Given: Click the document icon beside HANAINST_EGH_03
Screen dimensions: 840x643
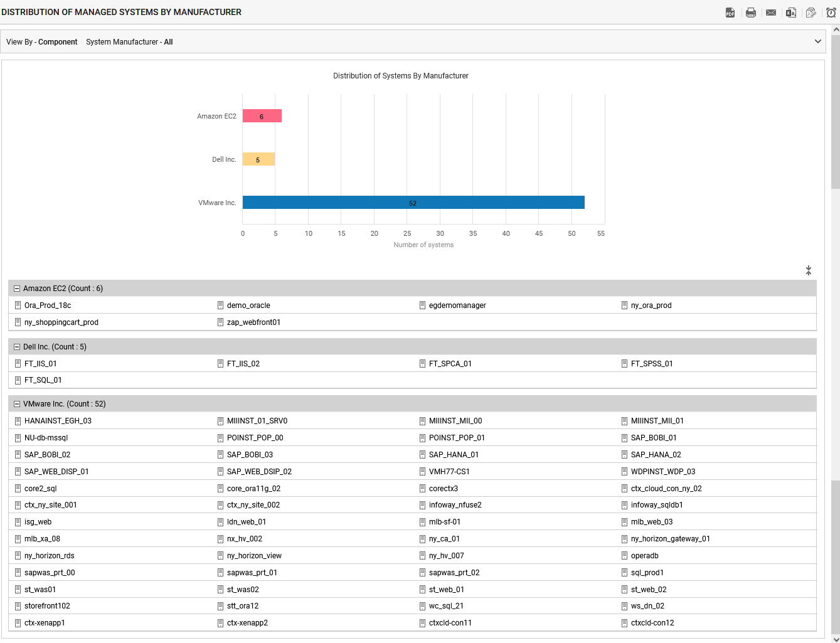Looking at the screenshot, I should [x=18, y=421].
